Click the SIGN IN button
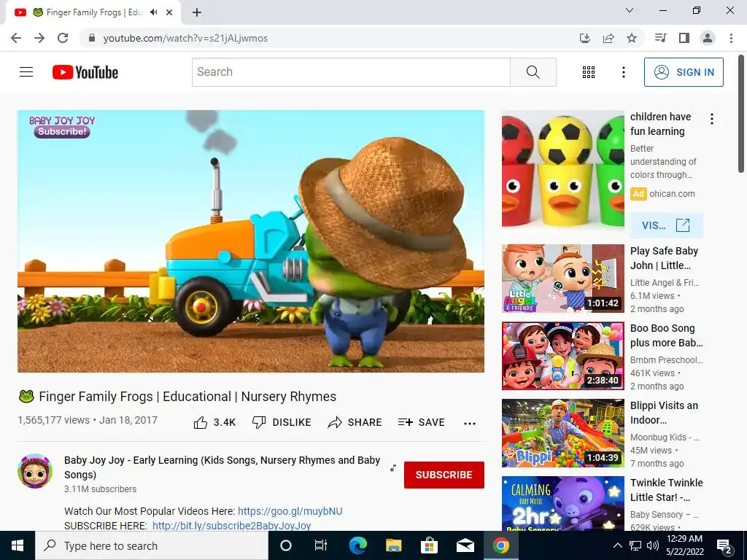This screenshot has width=747, height=560. 684,72
